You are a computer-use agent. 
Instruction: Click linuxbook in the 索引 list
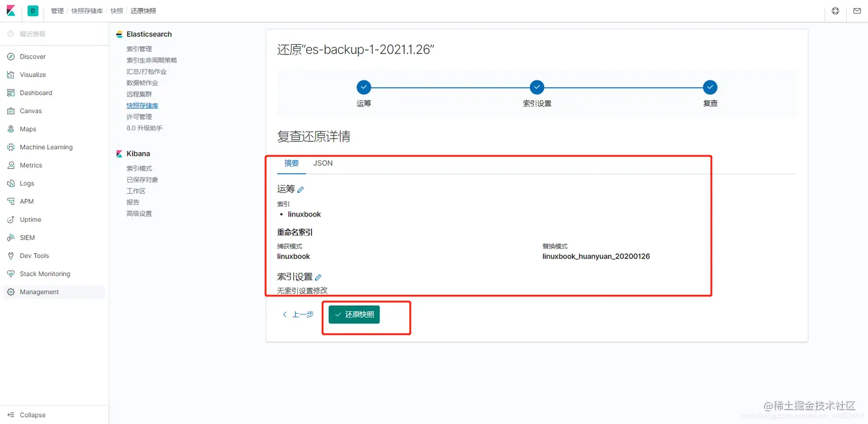(304, 214)
